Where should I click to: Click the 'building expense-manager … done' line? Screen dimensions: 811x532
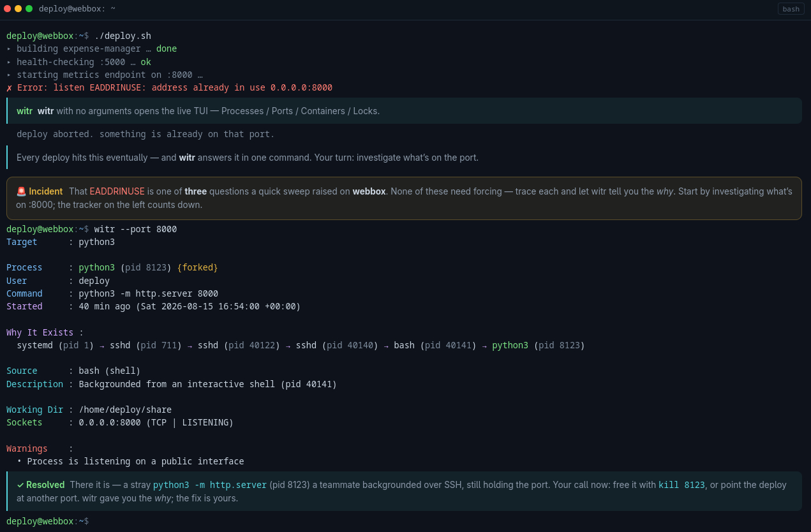tap(91, 48)
